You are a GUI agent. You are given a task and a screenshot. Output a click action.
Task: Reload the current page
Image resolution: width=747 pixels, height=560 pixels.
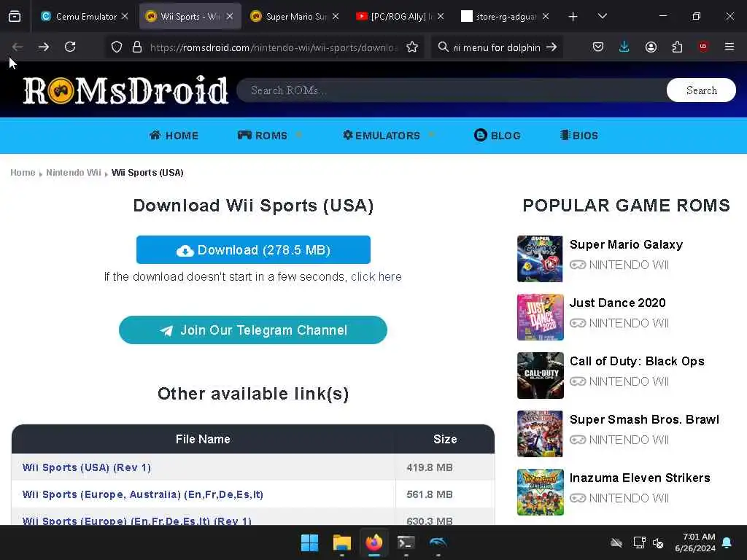70,47
